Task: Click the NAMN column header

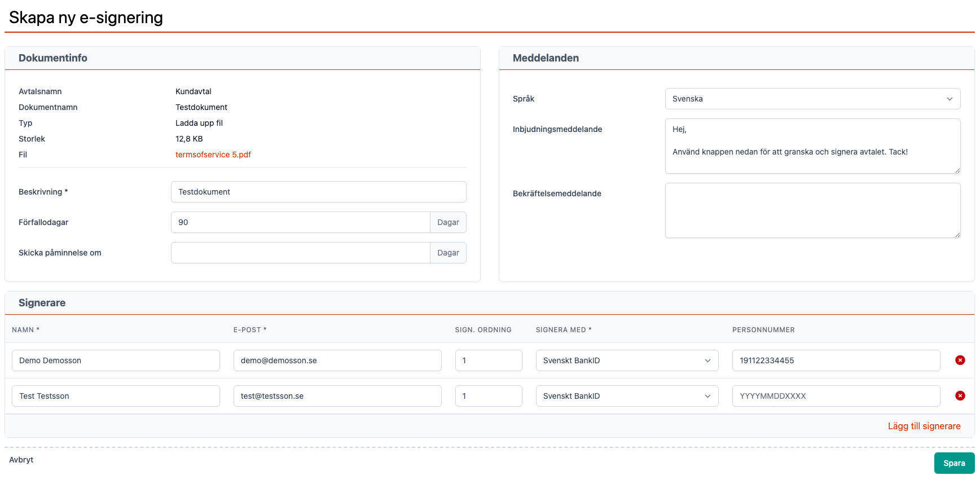Action: [x=25, y=330]
